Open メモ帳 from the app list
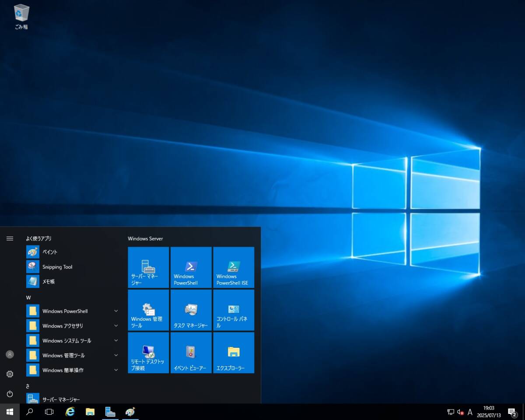Image resolution: width=525 pixels, height=420 pixels. click(73, 282)
